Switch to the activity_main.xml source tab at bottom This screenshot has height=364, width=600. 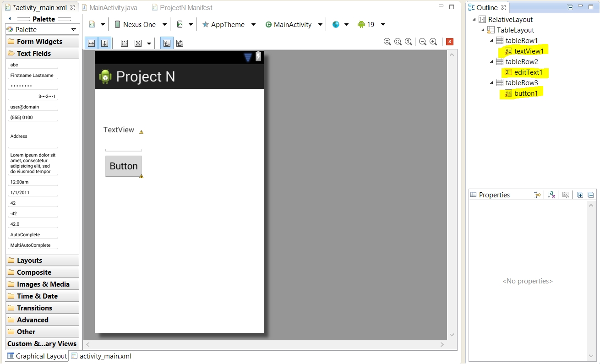(x=101, y=356)
